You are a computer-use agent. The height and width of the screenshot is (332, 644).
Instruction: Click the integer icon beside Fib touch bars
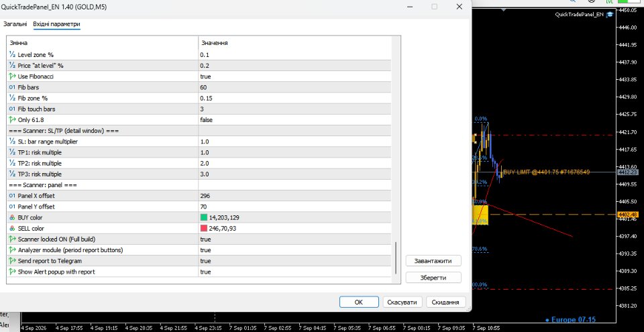tap(12, 109)
